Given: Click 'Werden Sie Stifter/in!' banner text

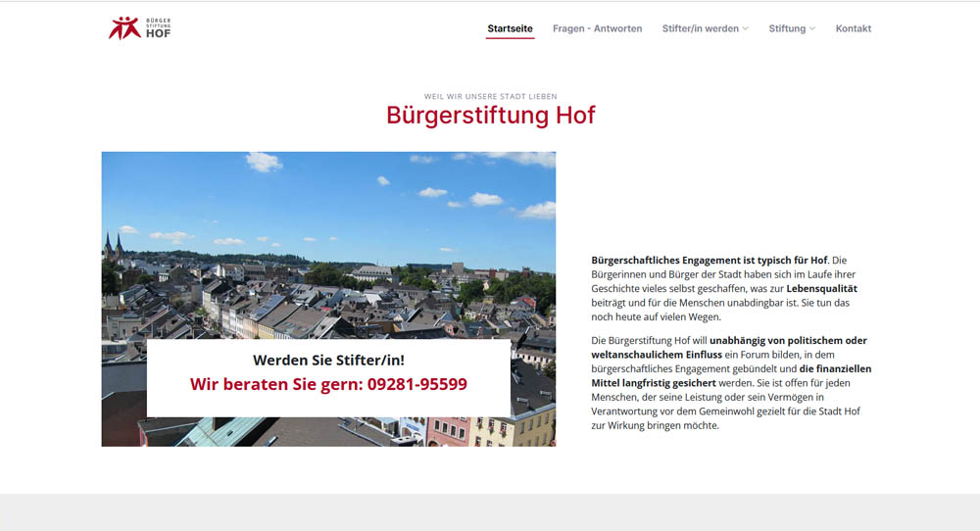Looking at the screenshot, I should (328, 360).
